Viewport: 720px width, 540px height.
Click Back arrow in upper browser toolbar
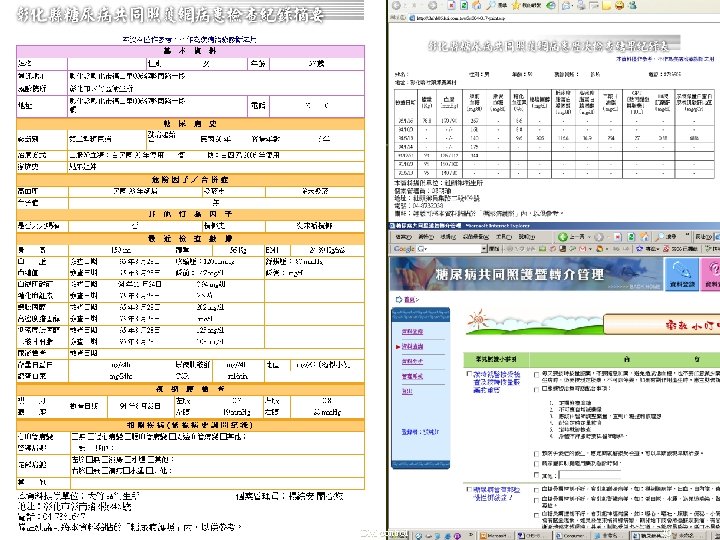(396, 6)
